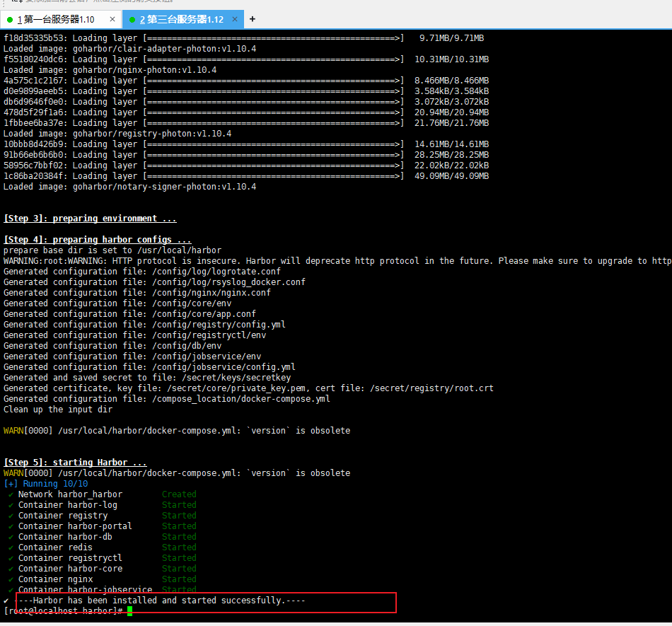Image resolution: width=672 pixels, height=626 pixels.
Task: Click the terminal prompt [root@localhost harbor]#
Action: click(x=64, y=610)
